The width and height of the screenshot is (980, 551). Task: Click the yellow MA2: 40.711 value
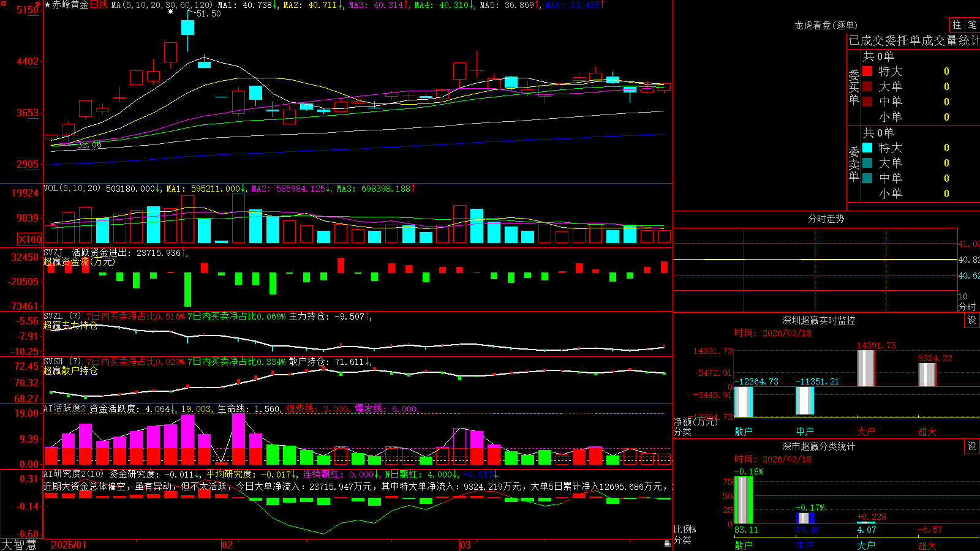coord(312,5)
